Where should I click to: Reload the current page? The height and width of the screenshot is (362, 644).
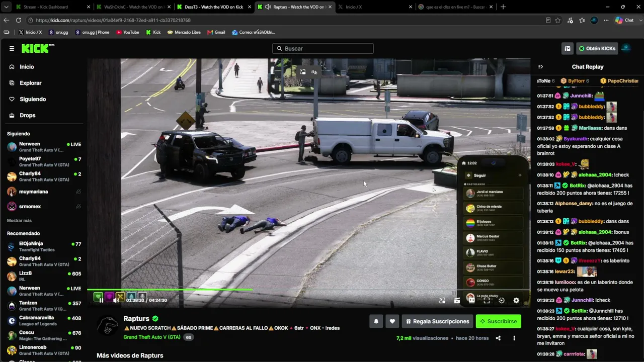(x=19, y=20)
